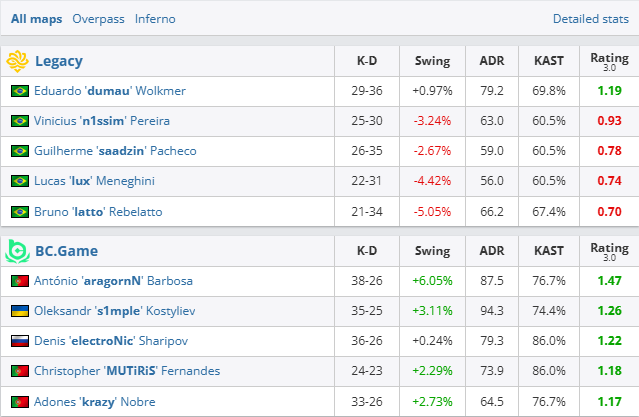Click the Portugal flag beside krazy
The height and width of the screenshot is (417, 639).
(19, 401)
